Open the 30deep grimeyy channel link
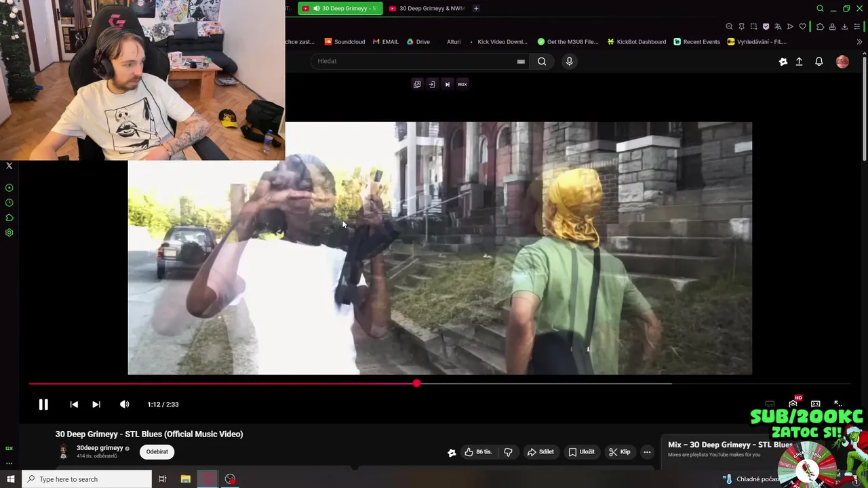Image resolution: width=868 pixels, height=488 pixels. click(100, 448)
